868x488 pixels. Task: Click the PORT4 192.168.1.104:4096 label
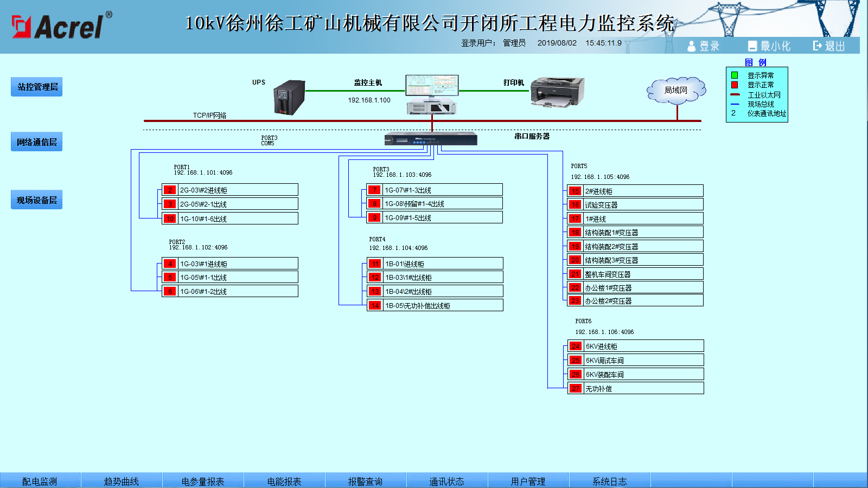(398, 243)
